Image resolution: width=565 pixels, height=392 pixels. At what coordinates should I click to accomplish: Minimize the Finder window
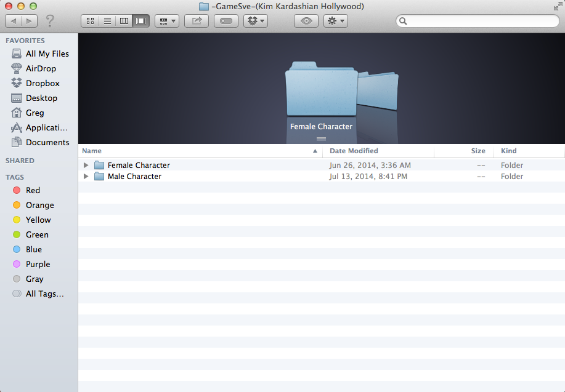click(x=21, y=6)
